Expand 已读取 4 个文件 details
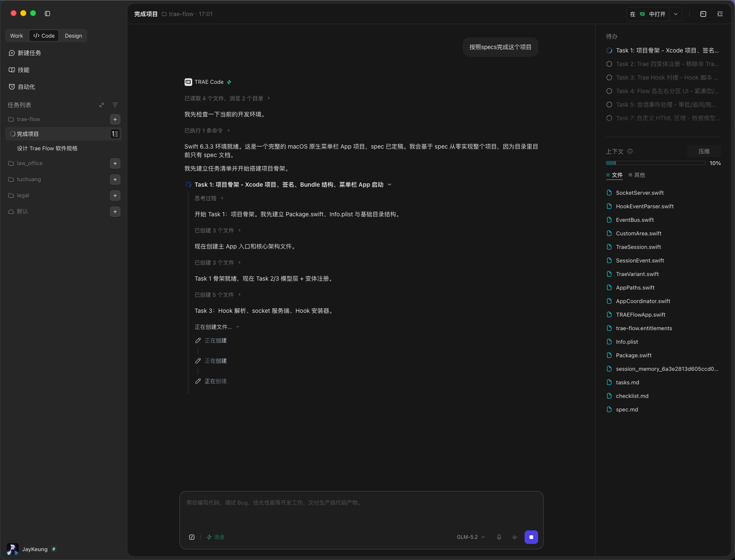Image resolution: width=735 pixels, height=560 pixels. [x=227, y=98]
